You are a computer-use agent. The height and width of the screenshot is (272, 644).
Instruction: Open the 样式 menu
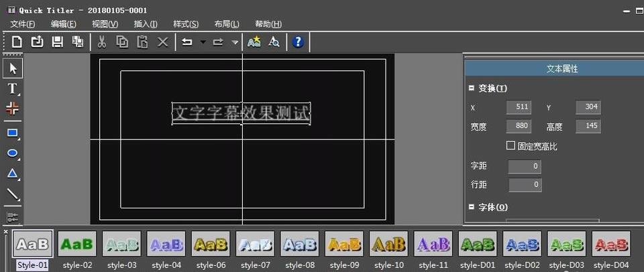(186, 24)
